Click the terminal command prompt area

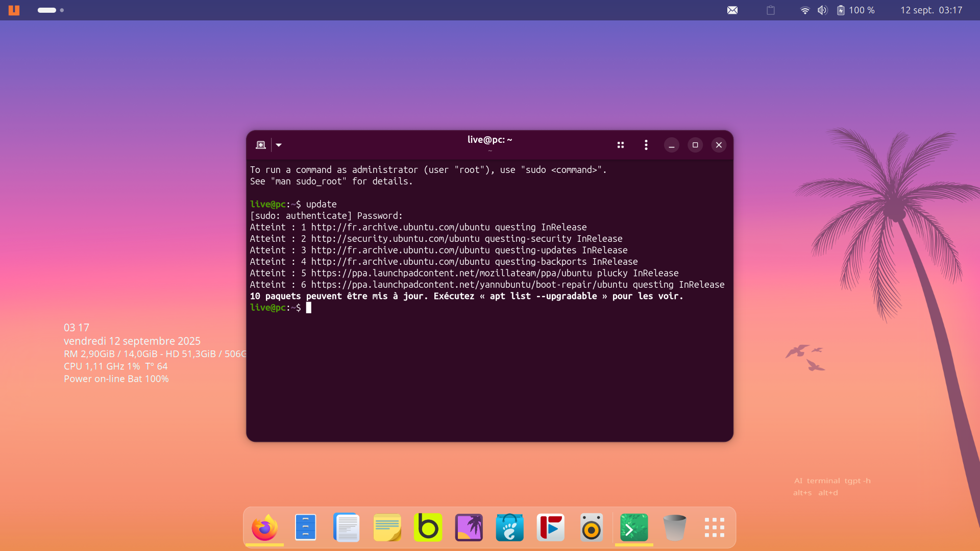pos(309,308)
